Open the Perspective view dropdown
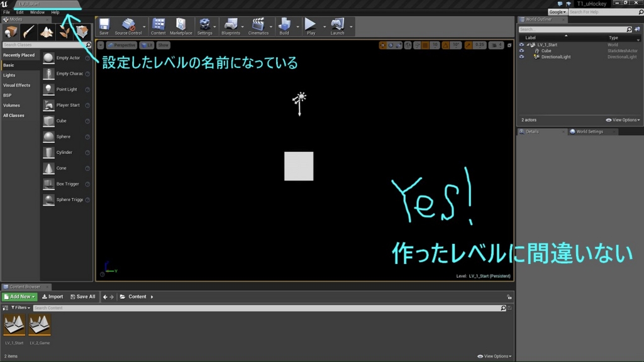644x362 pixels. [121, 45]
